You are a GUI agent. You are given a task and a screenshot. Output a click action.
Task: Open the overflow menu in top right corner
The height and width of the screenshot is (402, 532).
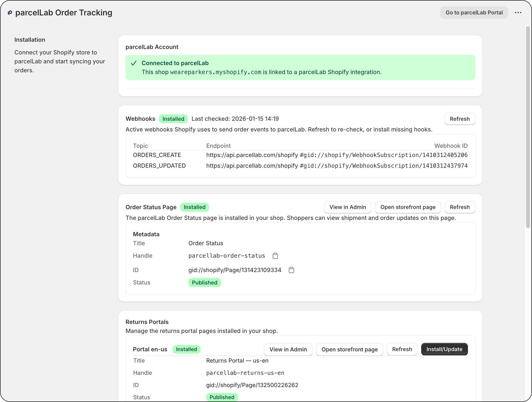pyautogui.click(x=518, y=12)
